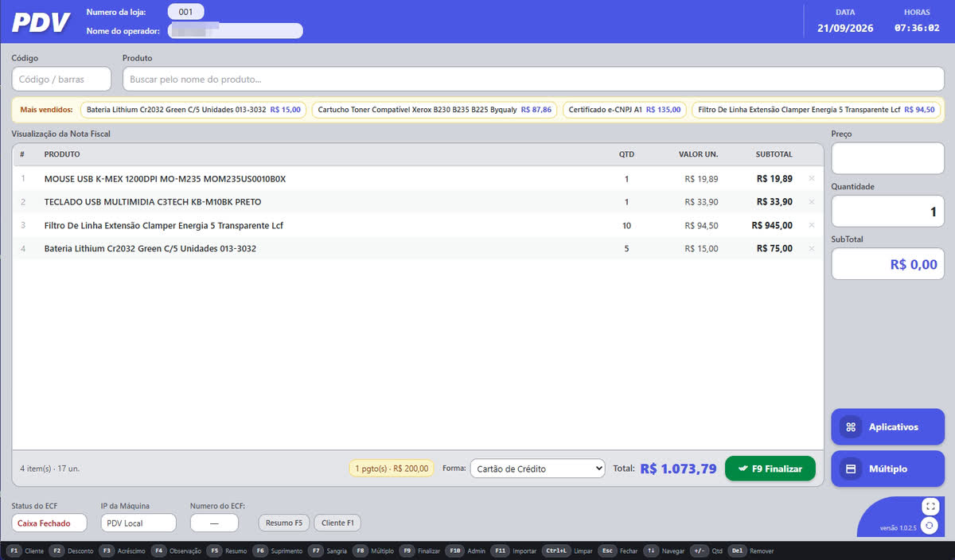Screen dimensions: 955x560
Task: Select row MOUSE USB K-MEX 1200DPI
Action: click(418, 178)
